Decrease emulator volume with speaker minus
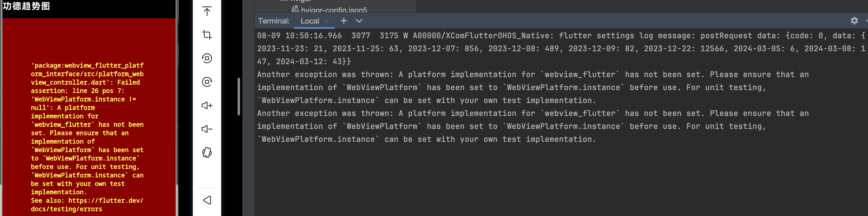 click(207, 129)
